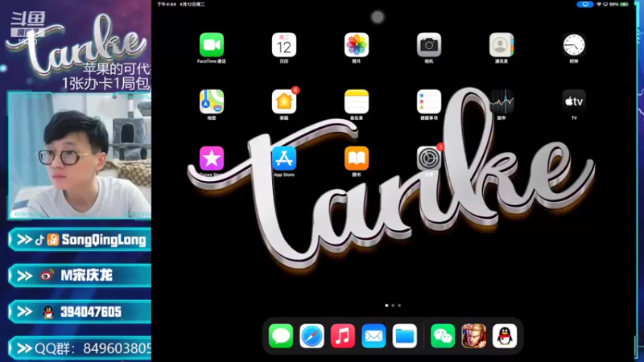The image size is (644, 362).
Task: Open WeChat from the dock
Action: click(443, 335)
